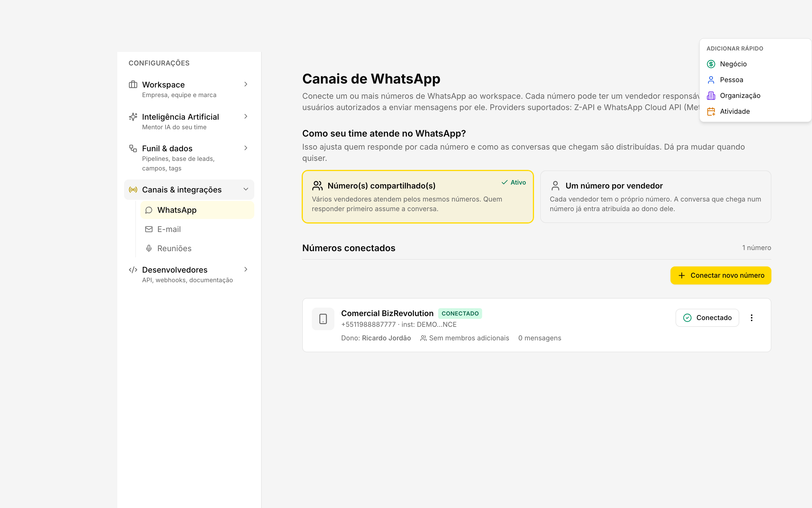
Task: Click the green check icon in Conectado button
Action: click(x=687, y=317)
